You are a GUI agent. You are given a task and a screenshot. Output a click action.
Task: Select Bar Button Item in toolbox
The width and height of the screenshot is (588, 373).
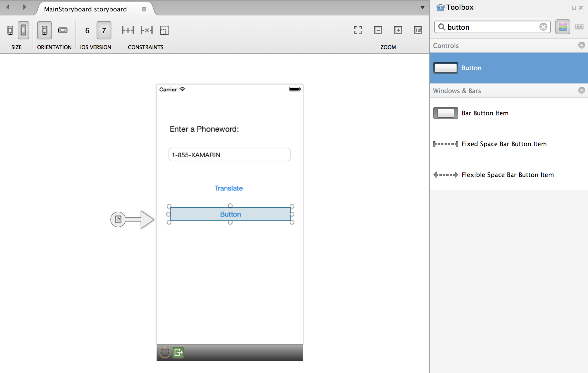click(x=485, y=113)
